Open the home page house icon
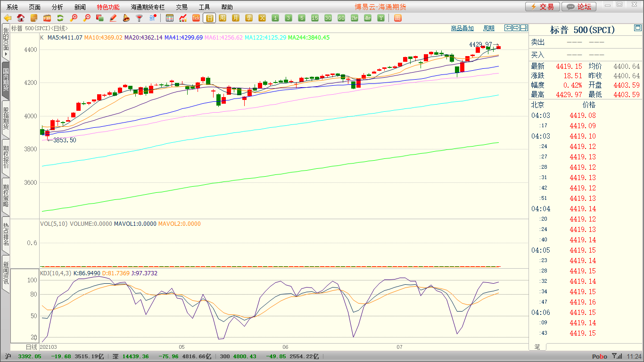Screen dimensions: 644x362 [21, 18]
